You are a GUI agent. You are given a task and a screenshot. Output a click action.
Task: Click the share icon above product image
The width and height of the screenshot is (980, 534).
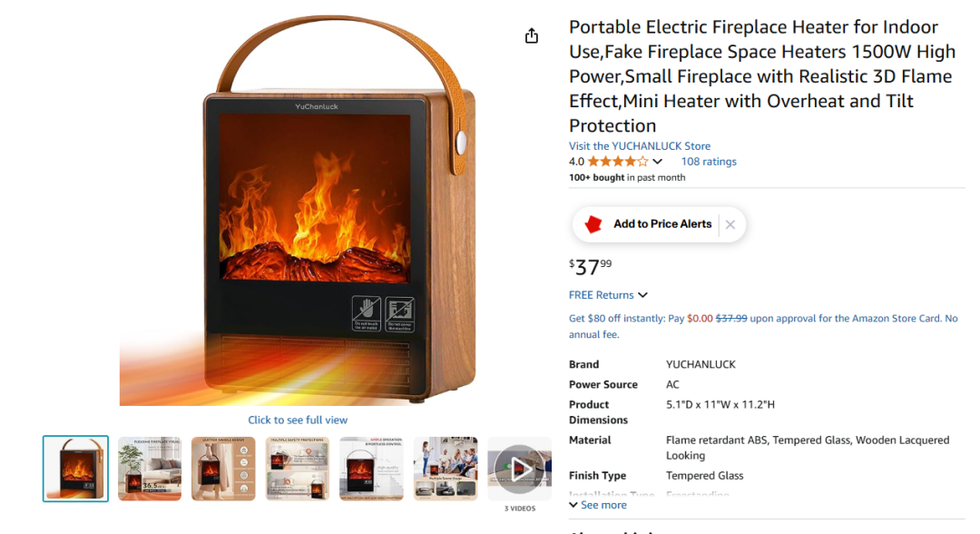point(531,36)
